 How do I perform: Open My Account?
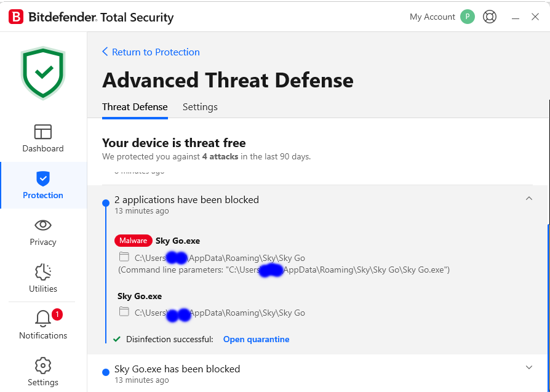pos(432,17)
